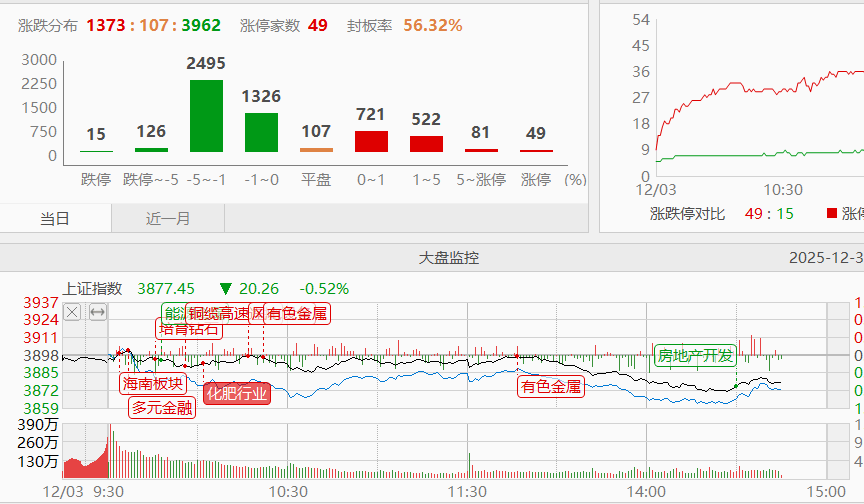Screen dimensions: 864x504
Task: Click the orange 平盘 bar labeled 107
Action: pyautogui.click(x=316, y=150)
